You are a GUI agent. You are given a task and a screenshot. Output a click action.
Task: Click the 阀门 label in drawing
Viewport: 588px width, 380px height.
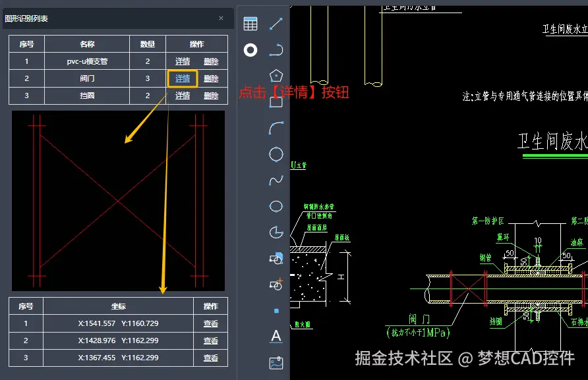(419, 319)
